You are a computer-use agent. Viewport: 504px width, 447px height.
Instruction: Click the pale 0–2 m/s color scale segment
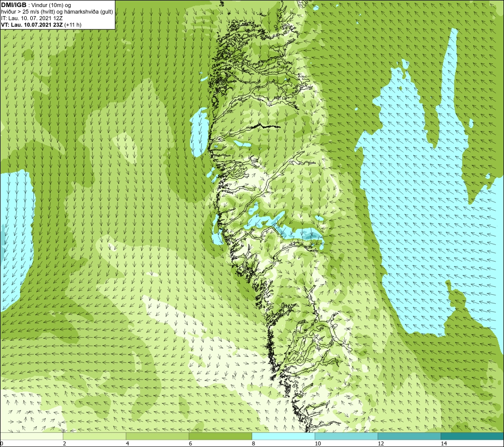[31, 436]
